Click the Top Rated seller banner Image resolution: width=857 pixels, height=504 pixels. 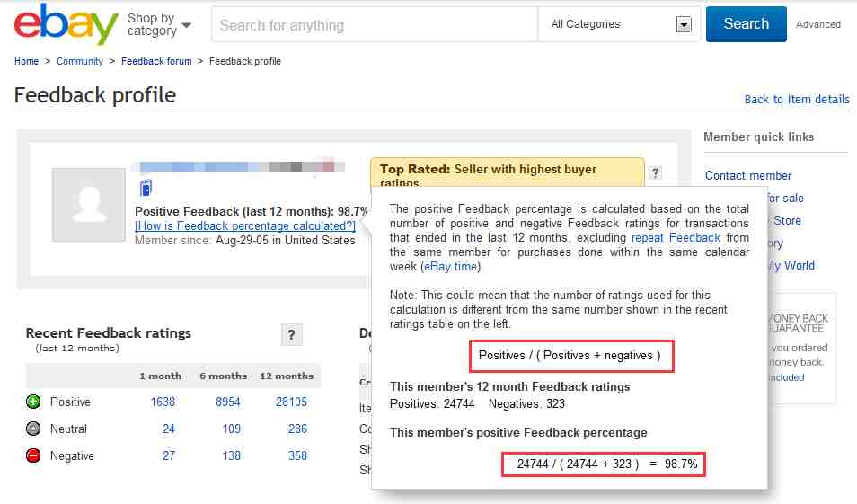(x=508, y=172)
